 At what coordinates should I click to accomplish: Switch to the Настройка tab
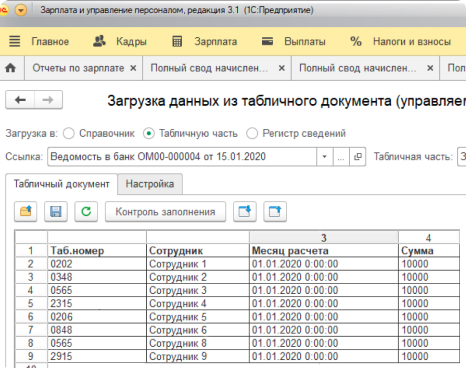coord(150,184)
